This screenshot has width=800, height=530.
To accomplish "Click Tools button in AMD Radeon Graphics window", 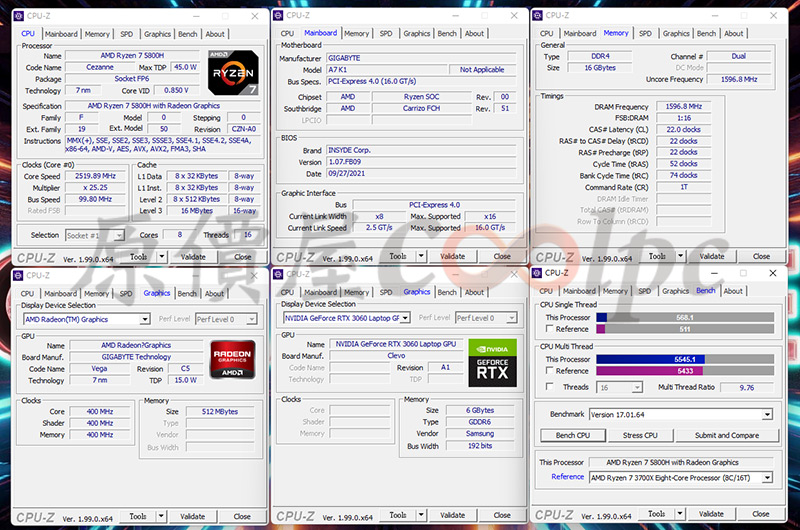I will pos(138,516).
